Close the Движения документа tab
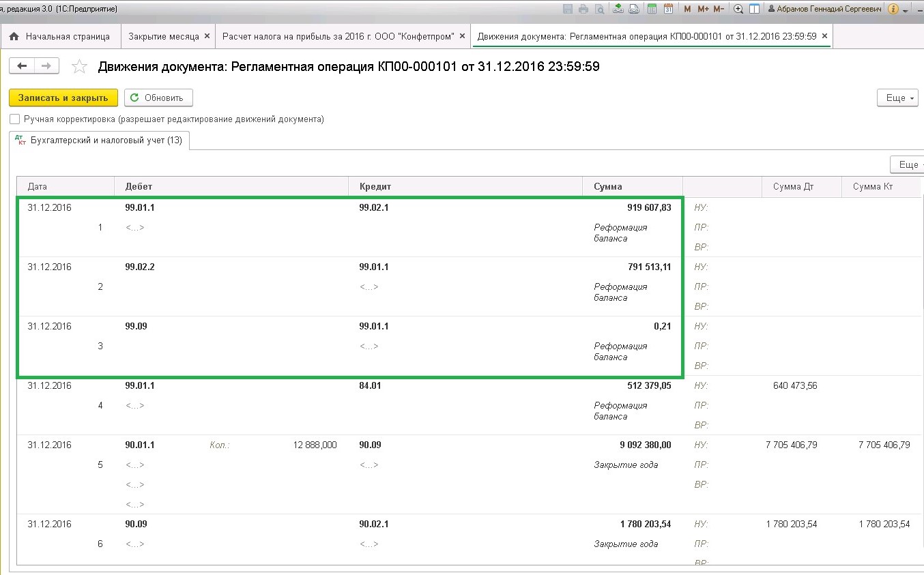The height and width of the screenshot is (575, 924). pyautogui.click(x=824, y=36)
